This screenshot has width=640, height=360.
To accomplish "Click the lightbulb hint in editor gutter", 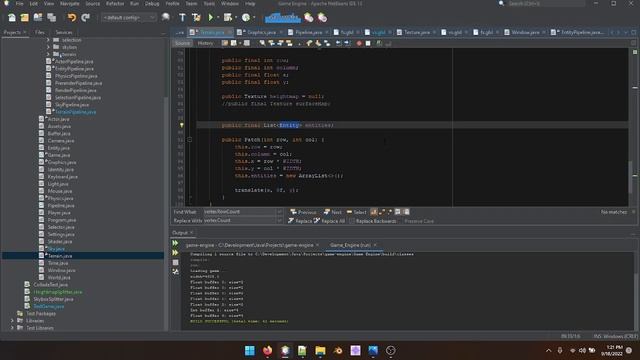I will click(182, 125).
